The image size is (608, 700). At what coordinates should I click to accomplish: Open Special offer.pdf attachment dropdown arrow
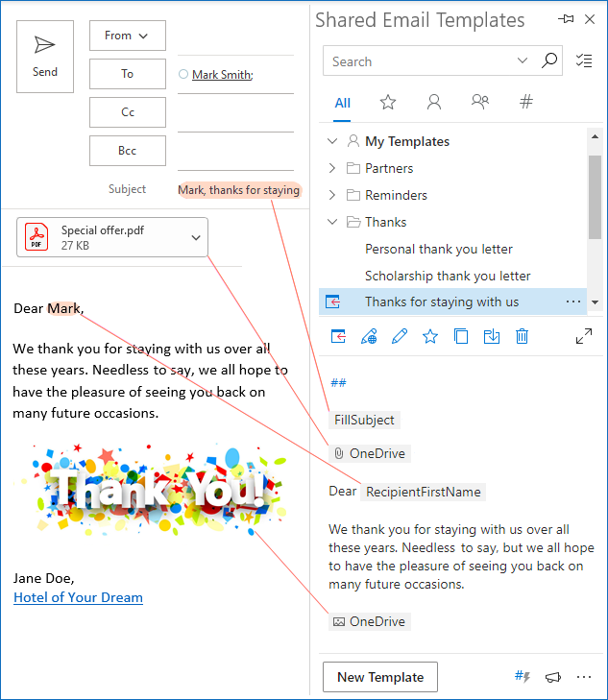coord(196,237)
